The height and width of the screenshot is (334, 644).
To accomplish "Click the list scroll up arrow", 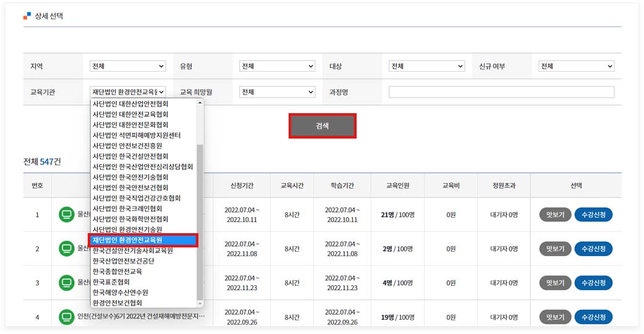I will coord(200,103).
